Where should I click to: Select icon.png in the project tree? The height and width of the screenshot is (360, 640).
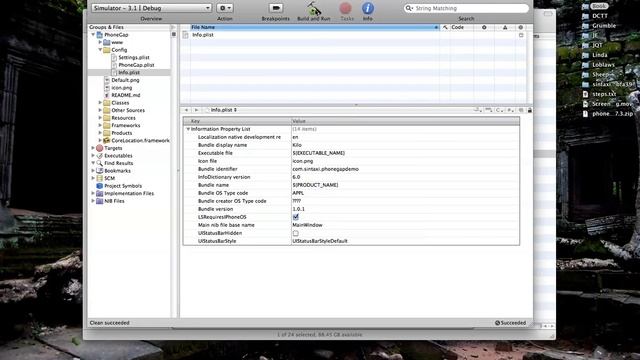[x=121, y=87]
